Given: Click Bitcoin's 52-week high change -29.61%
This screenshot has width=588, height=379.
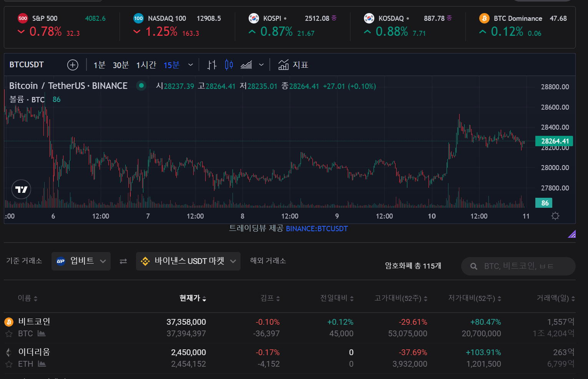Looking at the screenshot, I should [413, 322].
